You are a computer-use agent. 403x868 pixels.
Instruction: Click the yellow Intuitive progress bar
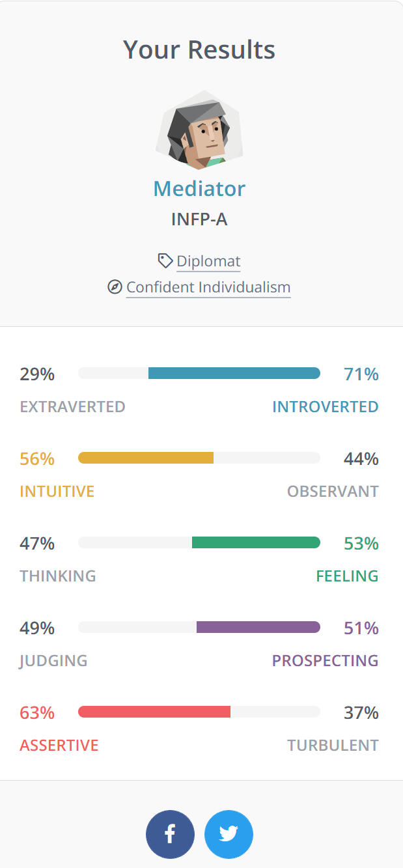click(146, 458)
